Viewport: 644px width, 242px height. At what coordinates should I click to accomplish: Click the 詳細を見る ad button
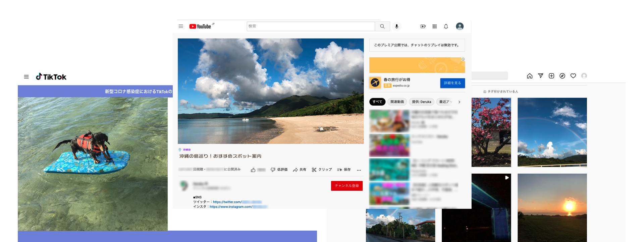[452, 83]
